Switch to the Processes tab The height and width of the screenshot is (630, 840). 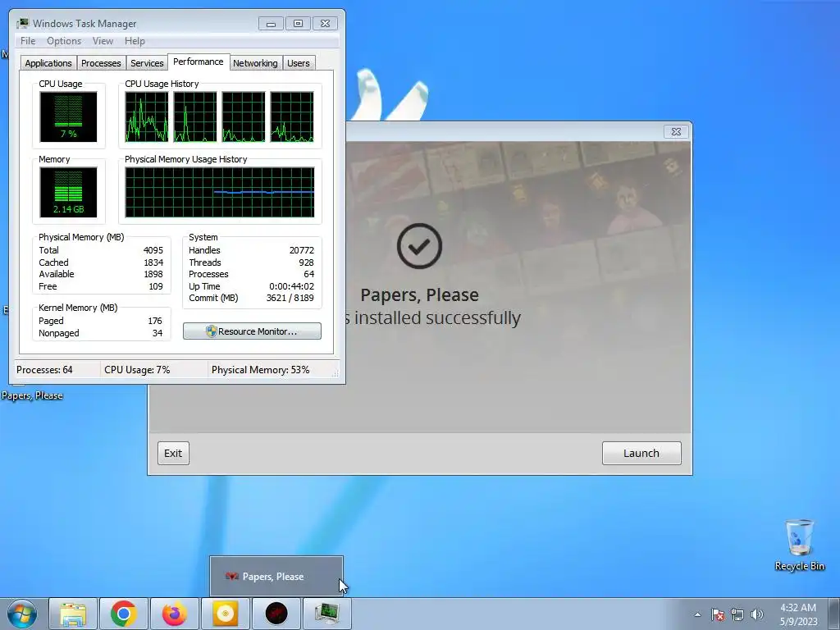pos(101,63)
